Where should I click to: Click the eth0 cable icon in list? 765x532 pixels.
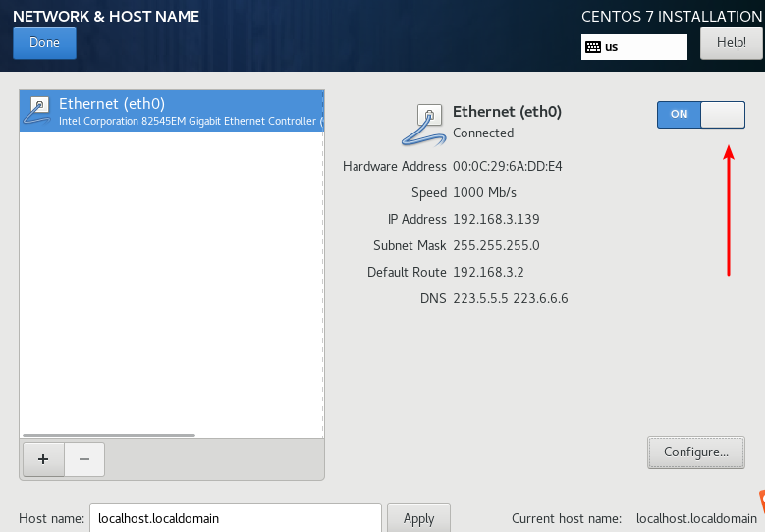pyautogui.click(x=37, y=110)
